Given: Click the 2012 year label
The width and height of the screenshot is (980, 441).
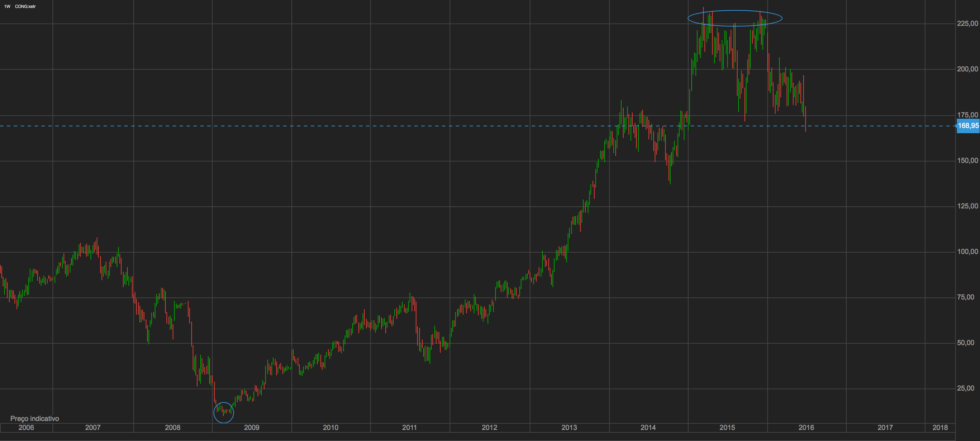Looking at the screenshot, I should [489, 427].
